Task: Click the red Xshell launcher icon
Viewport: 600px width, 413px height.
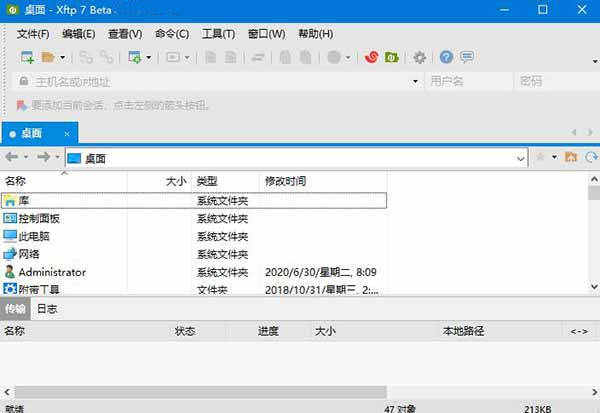Action: 372,58
